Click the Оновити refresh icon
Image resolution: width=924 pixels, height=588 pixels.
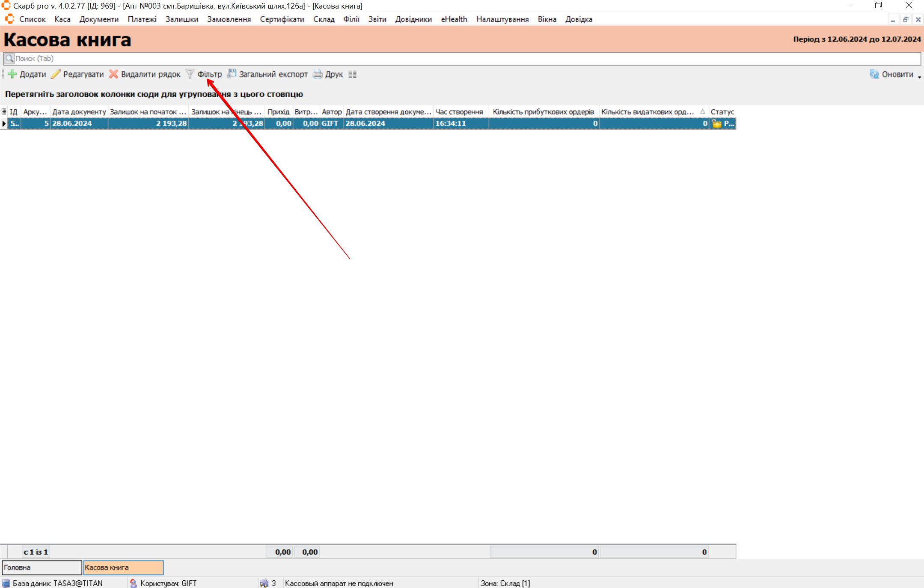coord(874,74)
